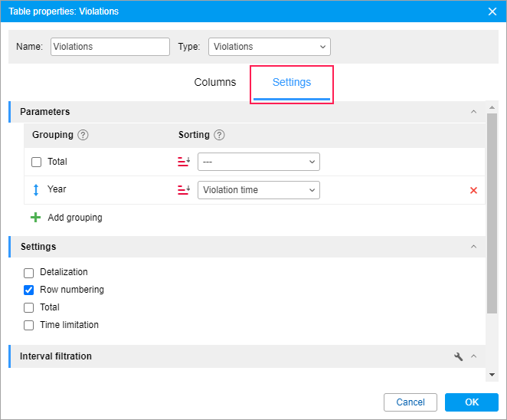507x420 pixels.
Task: Select the Settings tab
Action: click(292, 83)
